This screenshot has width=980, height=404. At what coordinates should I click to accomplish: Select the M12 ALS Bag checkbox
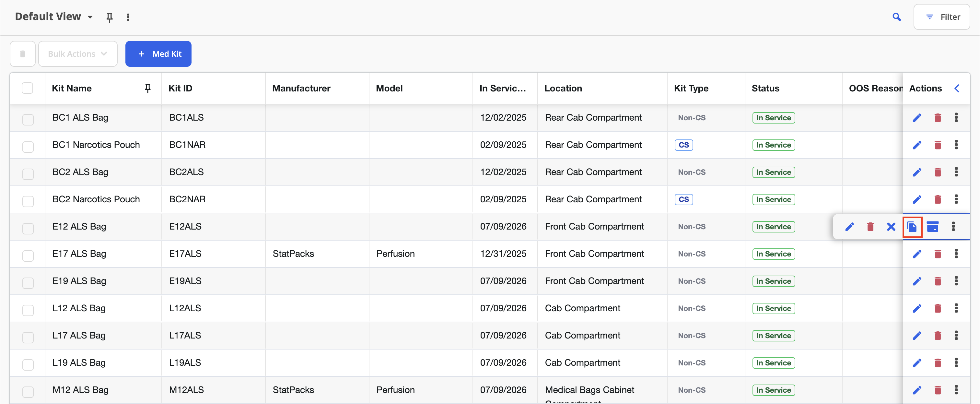point(28,392)
